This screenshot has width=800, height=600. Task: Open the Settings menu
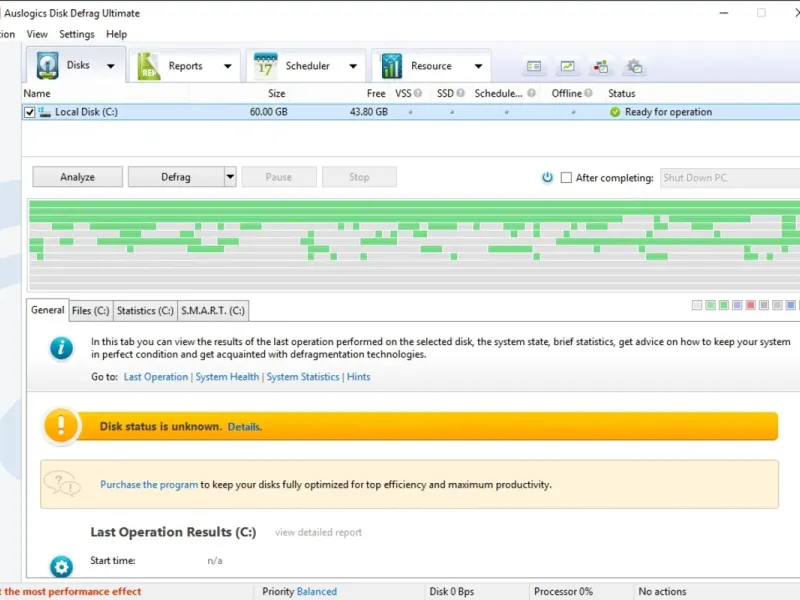pos(77,34)
